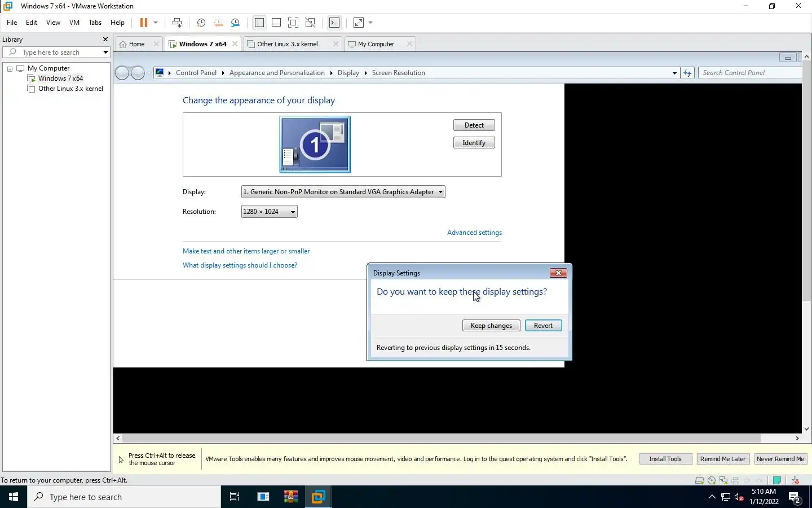Image resolution: width=812 pixels, height=508 pixels.
Task: Open the power options arrow beside pause
Action: coord(156,23)
